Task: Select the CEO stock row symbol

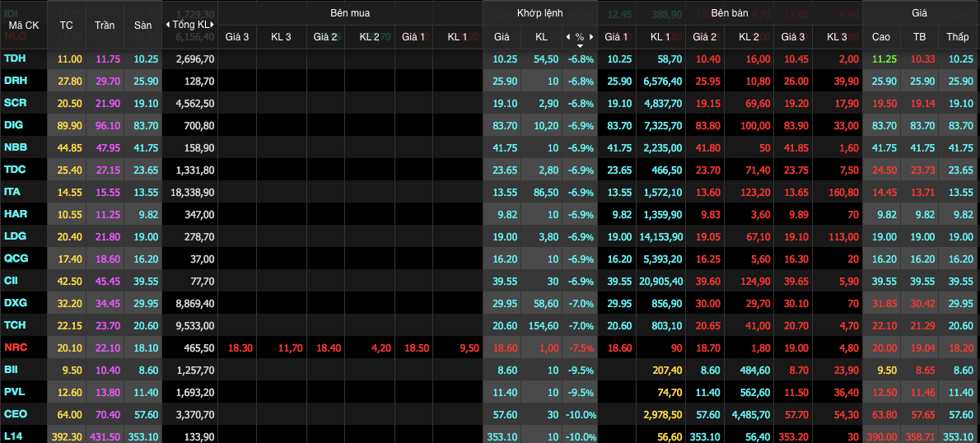Action: pos(15,413)
